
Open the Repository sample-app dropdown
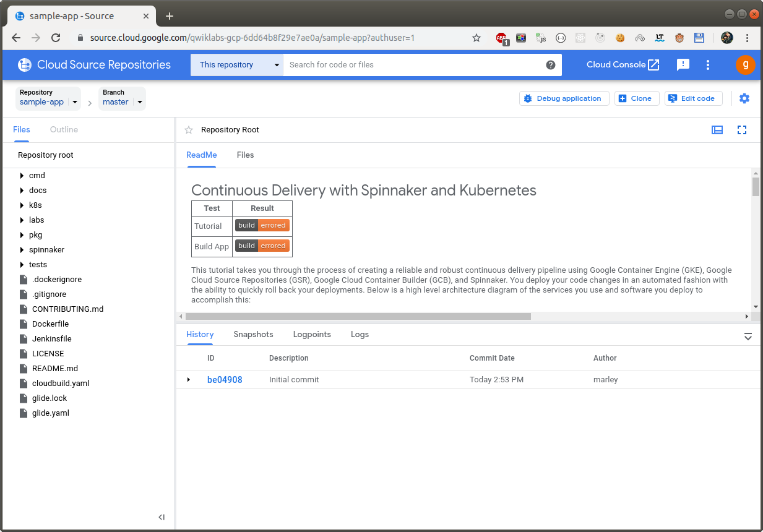[48, 98]
